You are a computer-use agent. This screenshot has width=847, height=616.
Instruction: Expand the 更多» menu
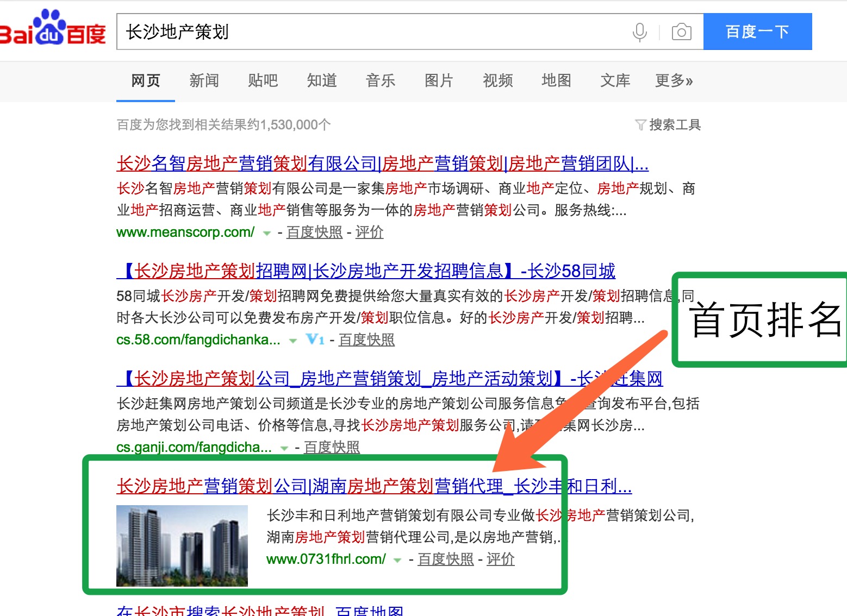(x=674, y=81)
